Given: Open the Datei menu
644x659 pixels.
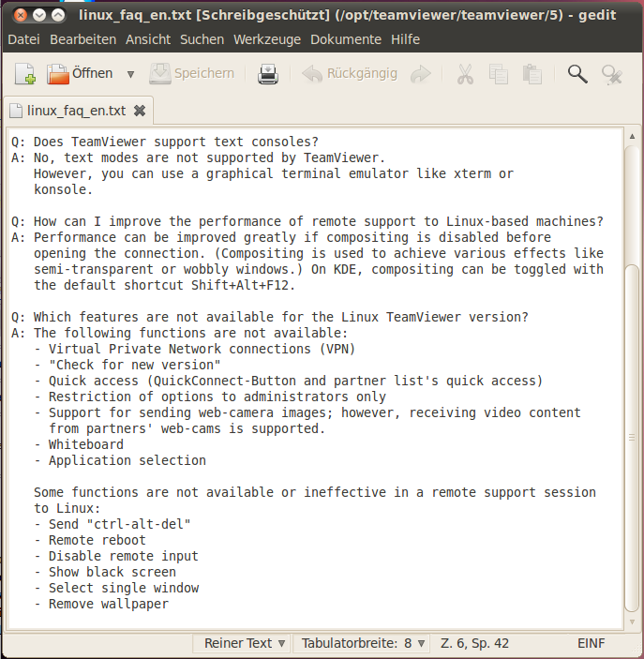Looking at the screenshot, I should pos(23,39).
